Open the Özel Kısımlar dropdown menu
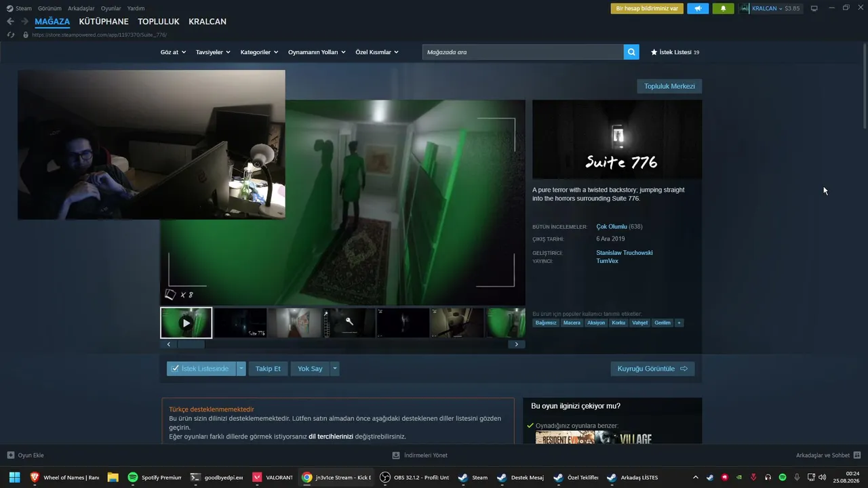The width and height of the screenshot is (868, 488). (x=377, y=52)
